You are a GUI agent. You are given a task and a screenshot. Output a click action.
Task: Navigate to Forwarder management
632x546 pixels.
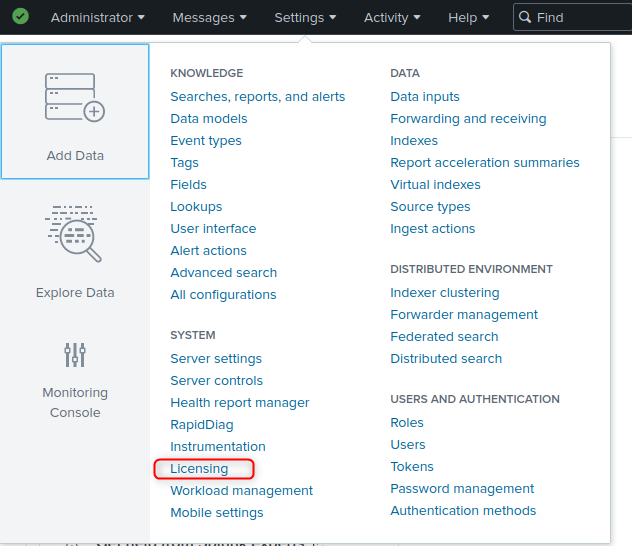(464, 315)
